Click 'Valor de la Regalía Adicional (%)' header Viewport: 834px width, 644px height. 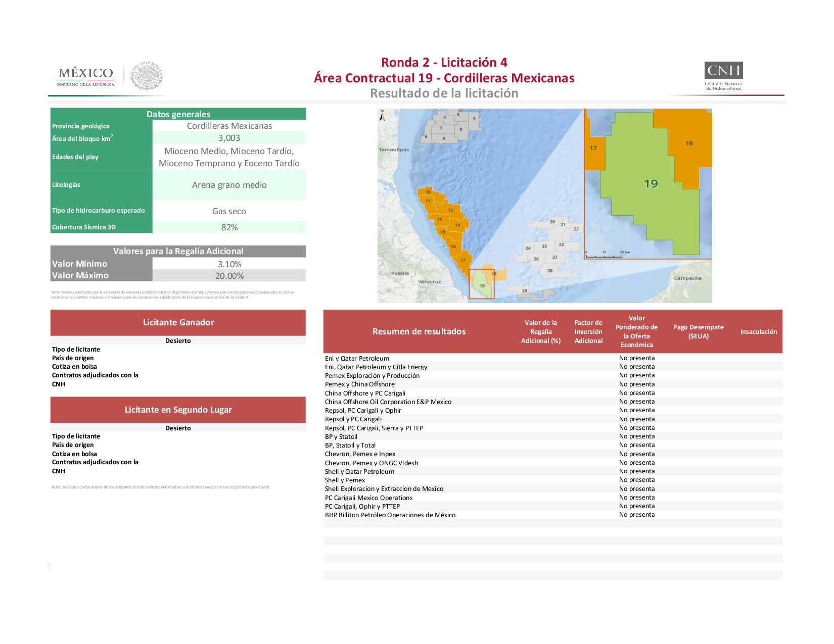(x=541, y=331)
